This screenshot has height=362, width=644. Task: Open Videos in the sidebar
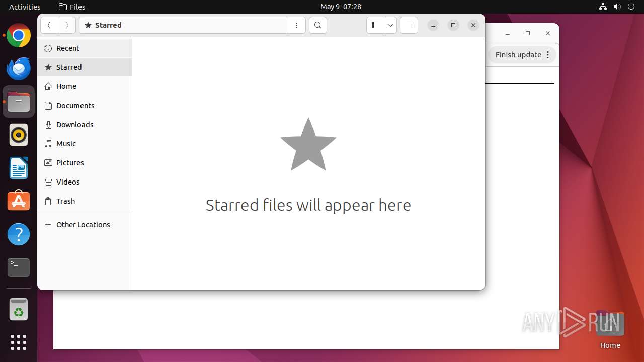point(85,182)
